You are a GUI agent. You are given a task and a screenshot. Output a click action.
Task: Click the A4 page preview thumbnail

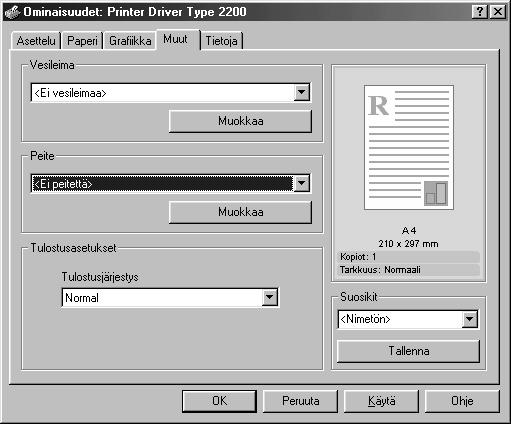point(409,147)
